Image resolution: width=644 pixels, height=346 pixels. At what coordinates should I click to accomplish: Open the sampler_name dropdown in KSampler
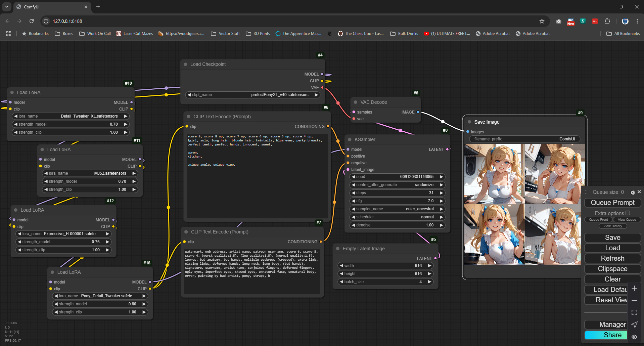coord(397,209)
